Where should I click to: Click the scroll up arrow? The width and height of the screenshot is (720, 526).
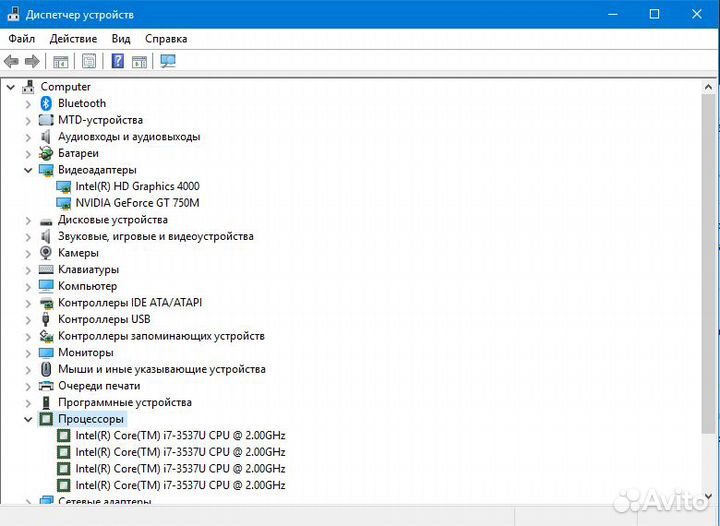point(708,87)
